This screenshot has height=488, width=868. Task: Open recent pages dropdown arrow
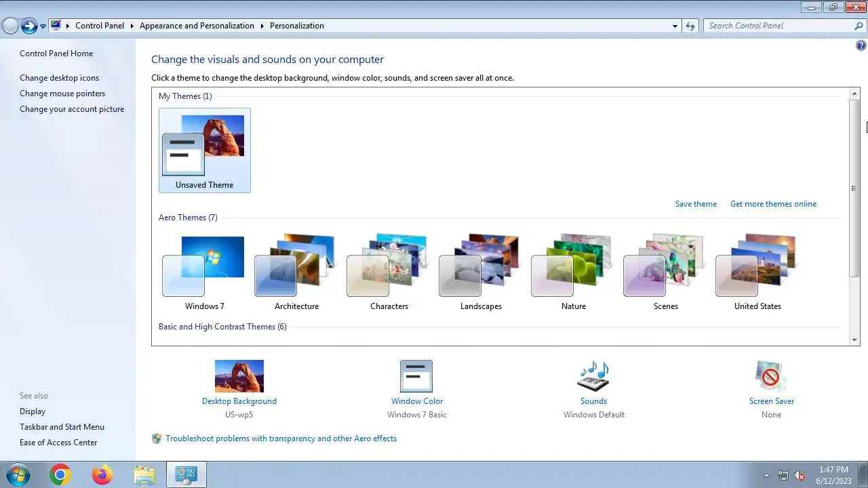click(43, 26)
